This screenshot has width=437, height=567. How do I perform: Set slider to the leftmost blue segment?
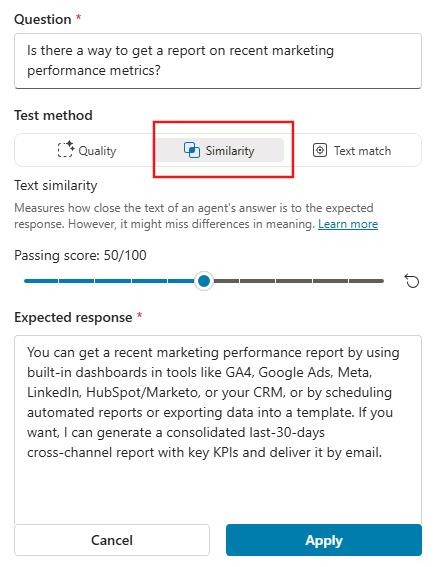click(41, 281)
